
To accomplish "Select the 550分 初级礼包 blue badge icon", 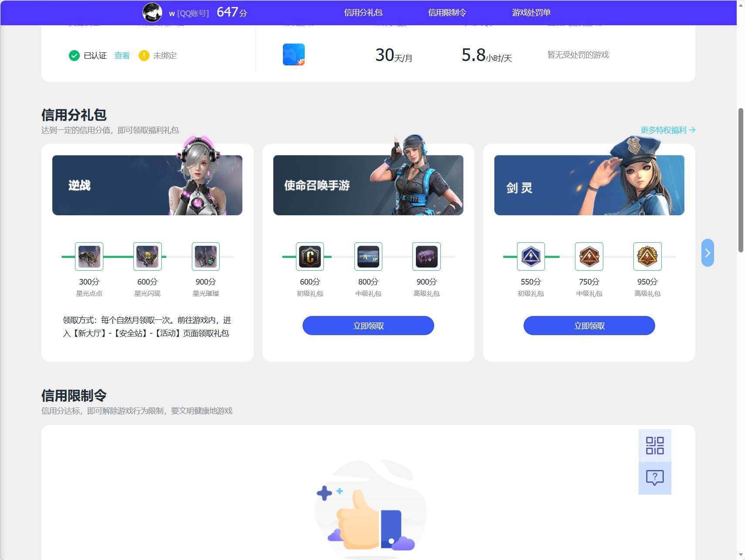I will click(x=531, y=256).
